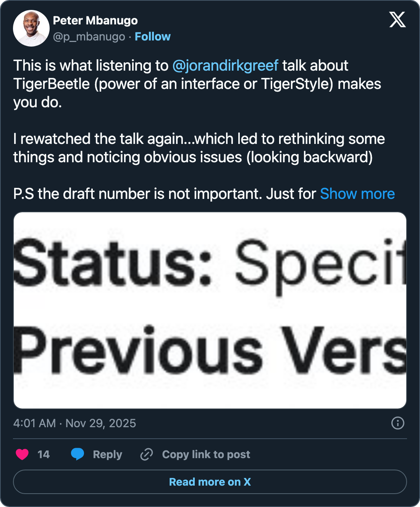420x507 pixels.
Task: Click the Copy link to post label
Action: click(x=206, y=454)
